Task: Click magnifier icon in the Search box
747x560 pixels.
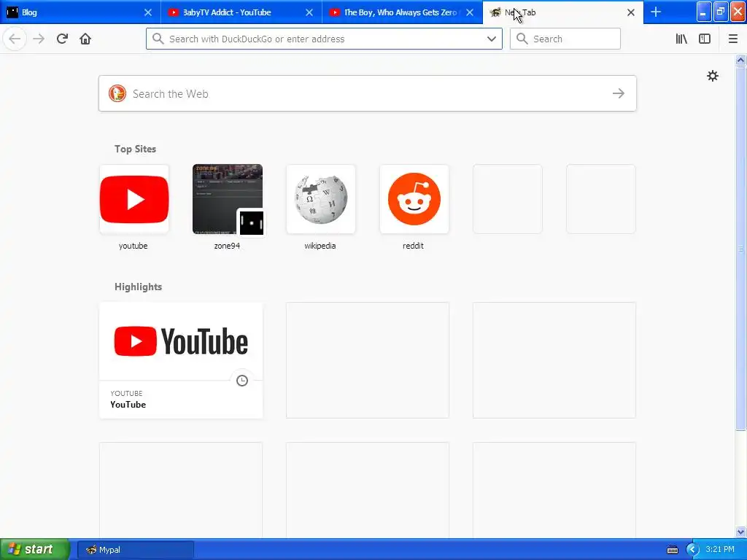Action: (x=522, y=39)
